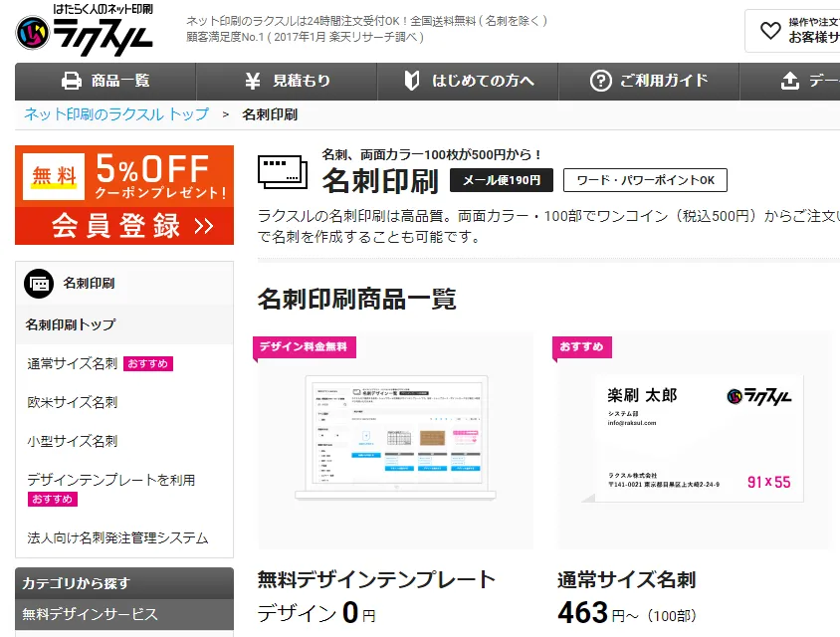This screenshot has width=840, height=637.
Task: Click the upload icon in the navigation bar
Action: [789, 81]
